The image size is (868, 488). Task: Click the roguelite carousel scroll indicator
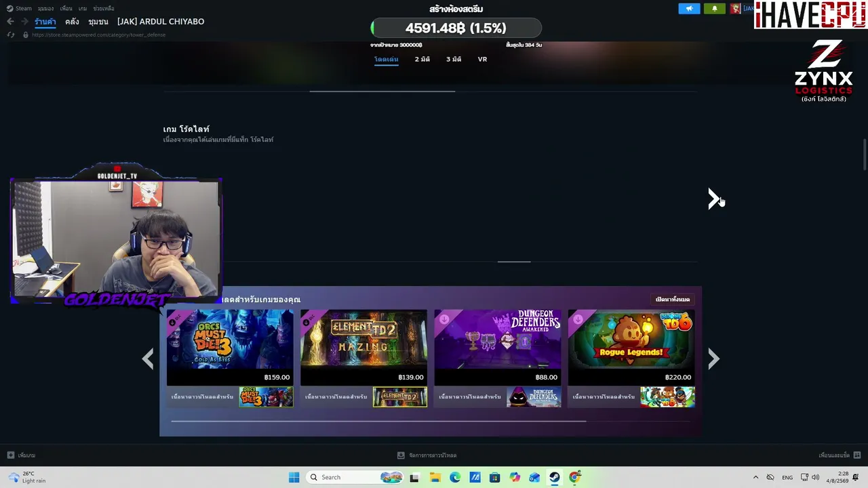(x=514, y=262)
